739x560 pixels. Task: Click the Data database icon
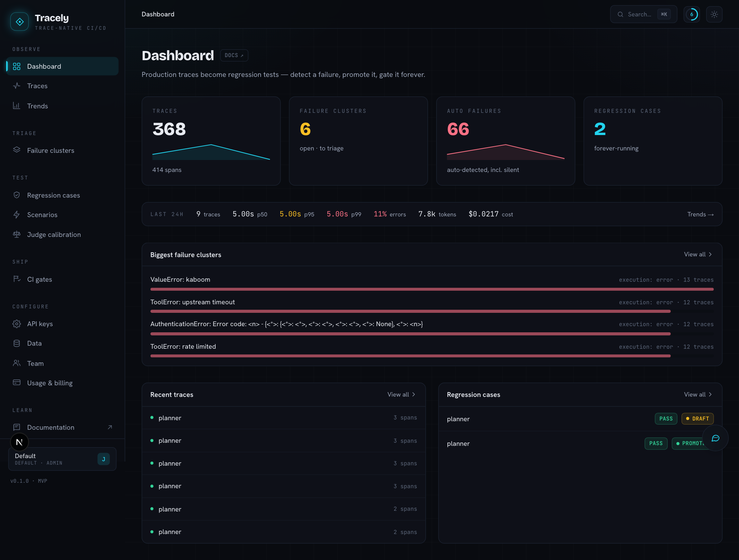16,343
